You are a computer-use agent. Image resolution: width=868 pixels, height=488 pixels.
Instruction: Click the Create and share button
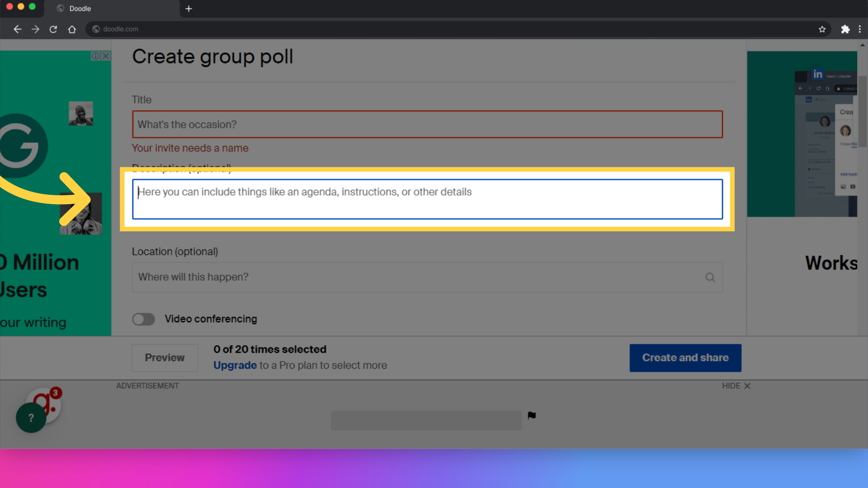(x=685, y=357)
